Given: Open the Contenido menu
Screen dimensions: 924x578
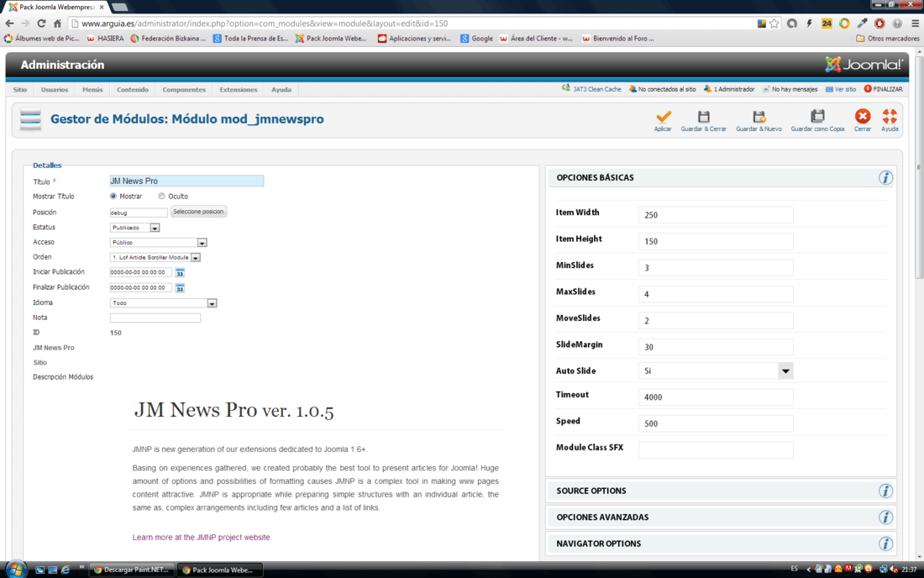Looking at the screenshot, I should [133, 90].
